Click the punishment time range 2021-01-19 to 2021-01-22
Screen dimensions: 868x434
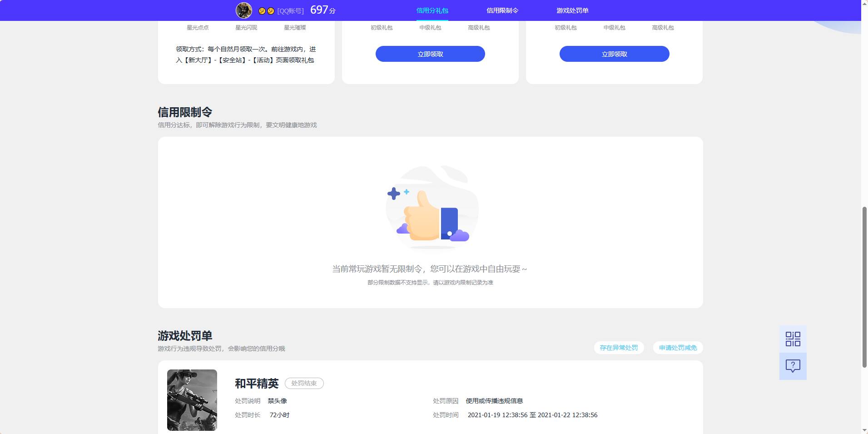[x=532, y=415]
